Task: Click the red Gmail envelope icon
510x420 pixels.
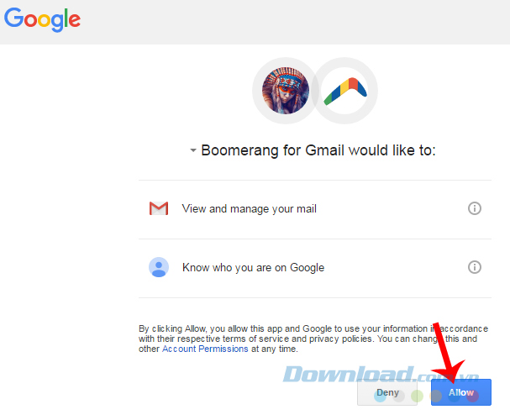Action: coord(159,208)
